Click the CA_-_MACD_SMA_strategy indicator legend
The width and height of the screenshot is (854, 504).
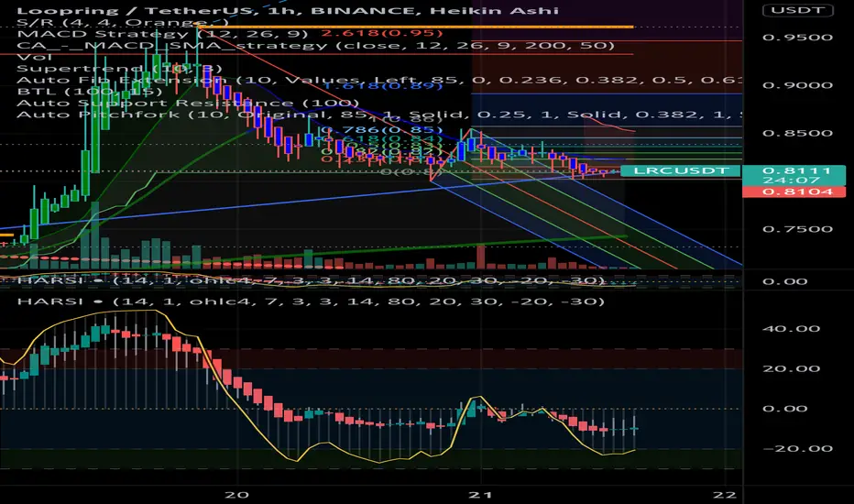tap(315, 45)
